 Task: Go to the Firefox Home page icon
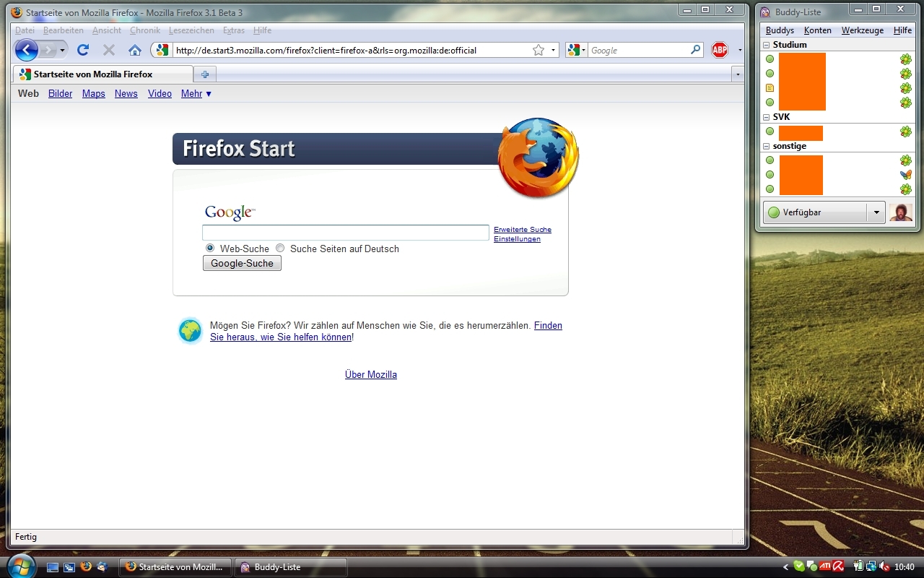pos(135,50)
